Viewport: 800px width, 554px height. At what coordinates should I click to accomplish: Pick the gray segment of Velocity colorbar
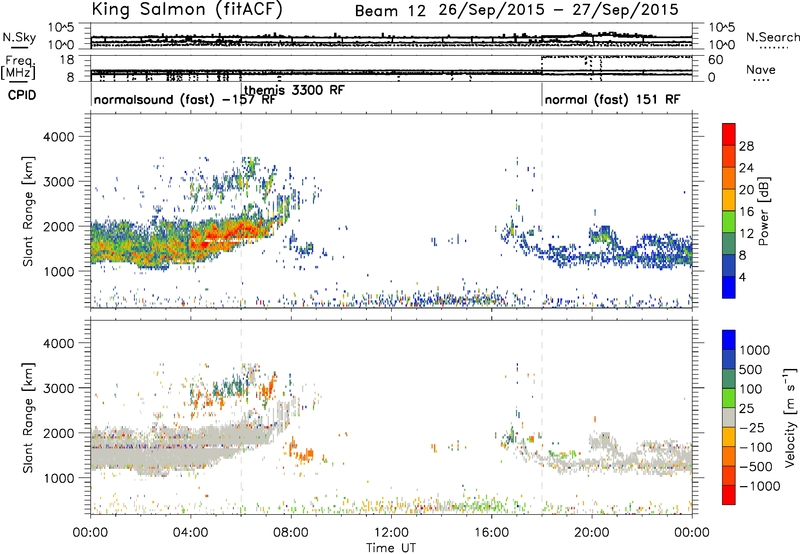pyautogui.click(x=729, y=417)
